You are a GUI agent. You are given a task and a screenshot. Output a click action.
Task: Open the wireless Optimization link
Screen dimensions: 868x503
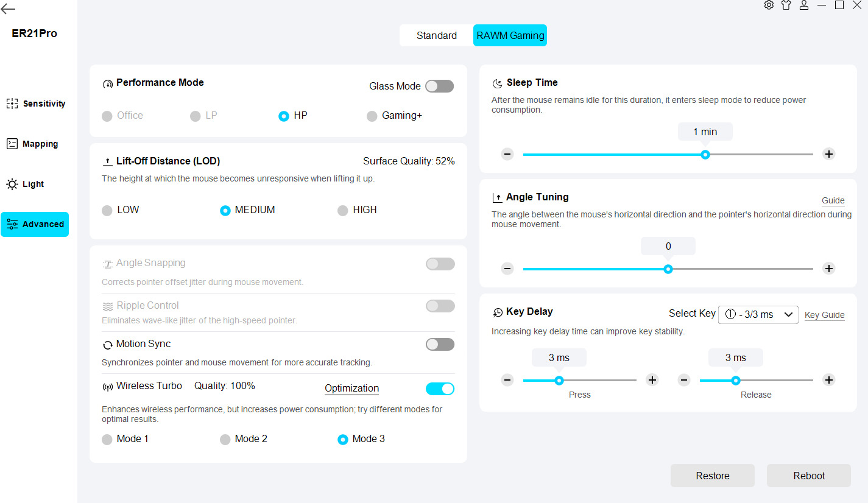(x=351, y=389)
